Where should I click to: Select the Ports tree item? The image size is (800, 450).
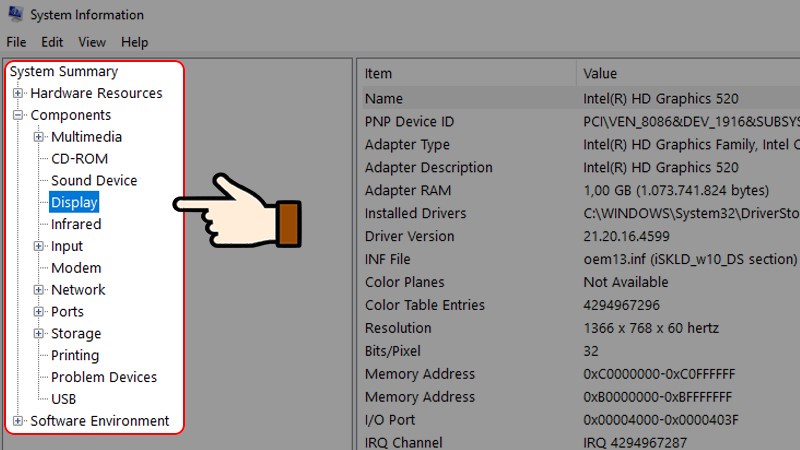tap(67, 312)
